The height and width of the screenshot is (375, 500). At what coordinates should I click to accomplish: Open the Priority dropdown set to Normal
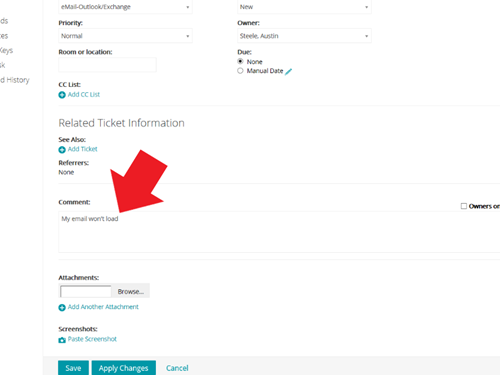125,36
